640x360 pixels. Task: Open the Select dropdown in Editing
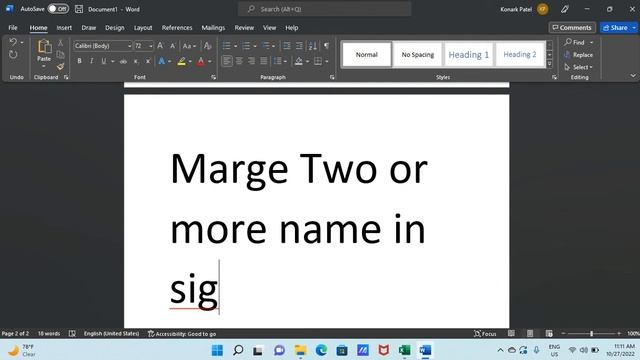click(579, 67)
